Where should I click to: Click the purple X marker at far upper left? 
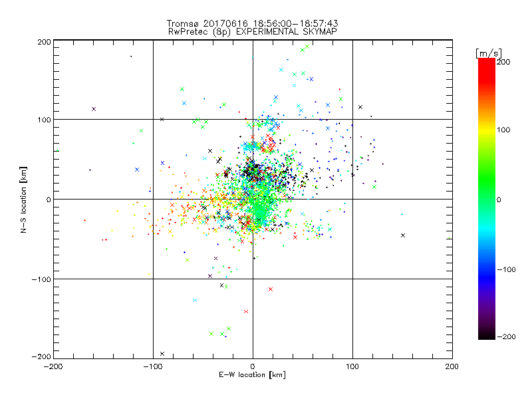click(x=94, y=109)
